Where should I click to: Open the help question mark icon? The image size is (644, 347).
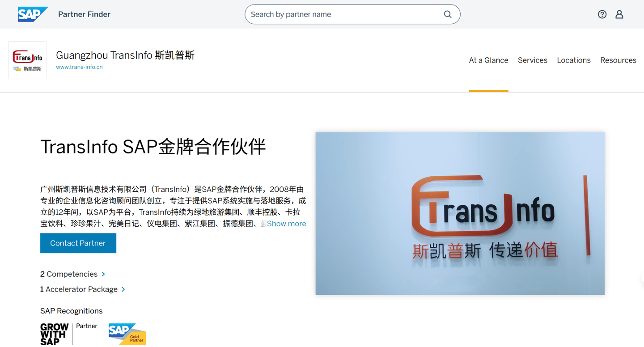[602, 14]
